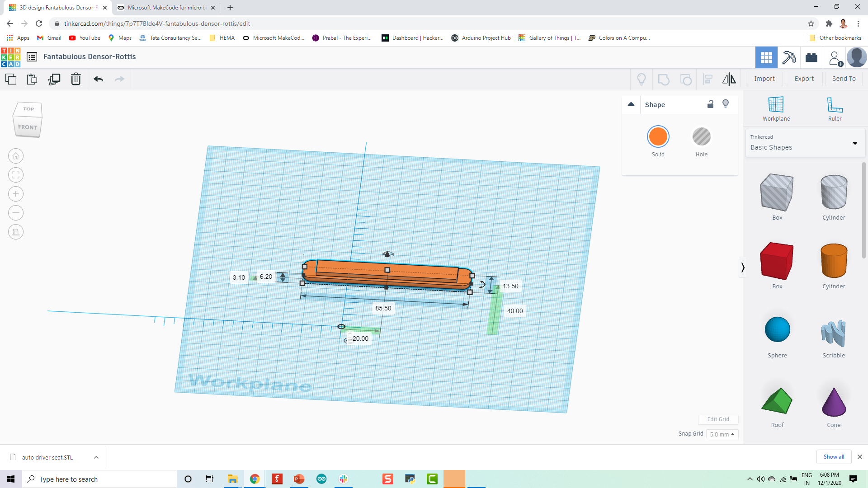Click the Mirror tool icon

[x=730, y=78]
